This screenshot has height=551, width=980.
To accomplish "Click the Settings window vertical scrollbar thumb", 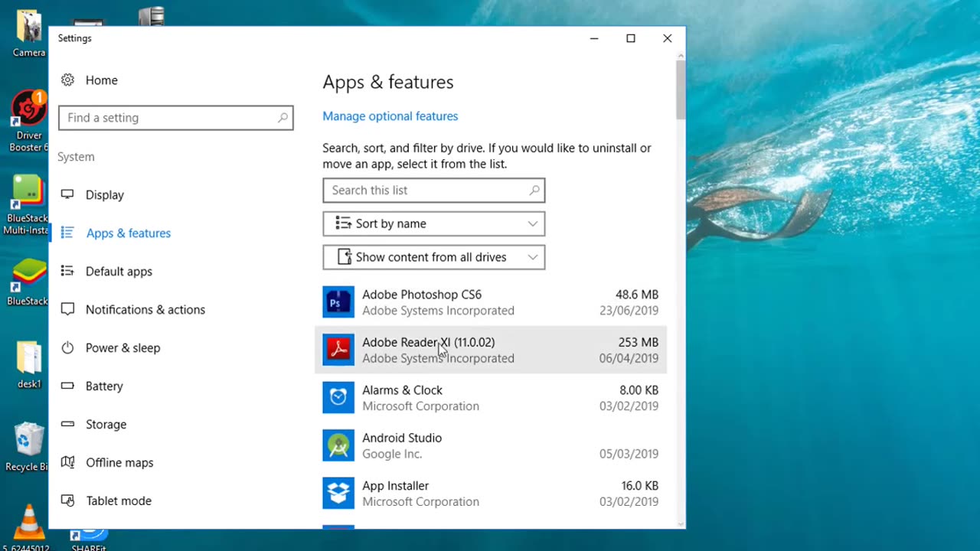I will [681, 90].
